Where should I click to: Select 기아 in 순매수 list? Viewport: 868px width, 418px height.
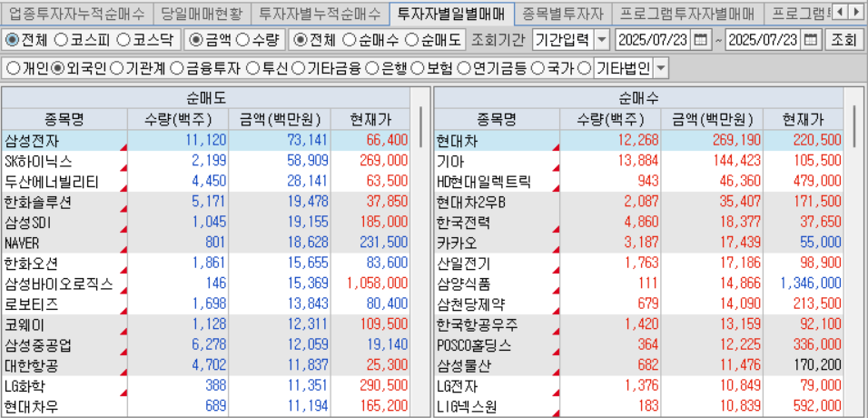(639, 162)
